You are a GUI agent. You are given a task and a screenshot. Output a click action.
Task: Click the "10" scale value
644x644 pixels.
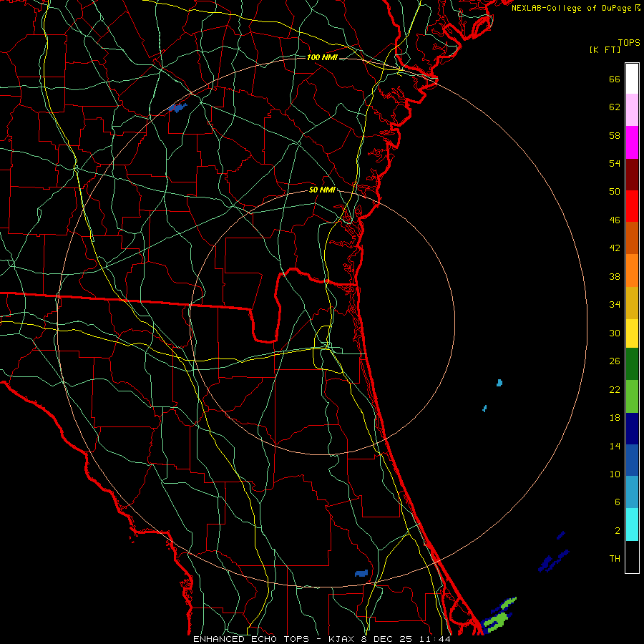615,474
